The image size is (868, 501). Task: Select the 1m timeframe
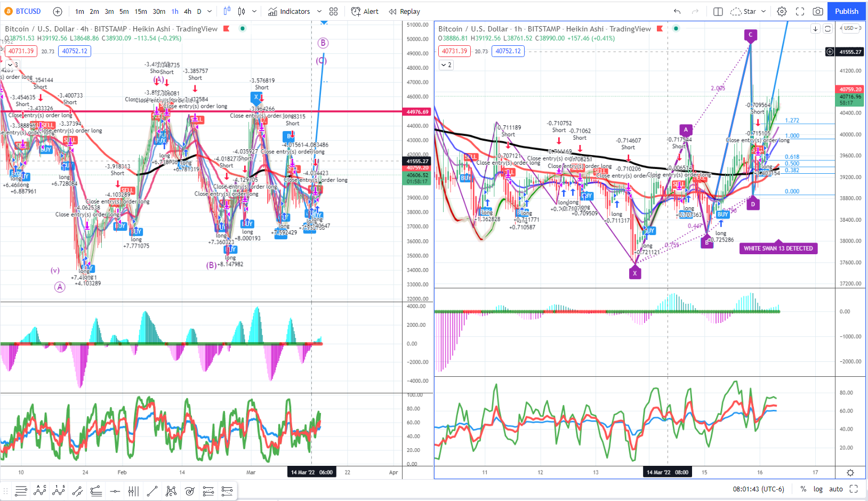tap(79, 11)
